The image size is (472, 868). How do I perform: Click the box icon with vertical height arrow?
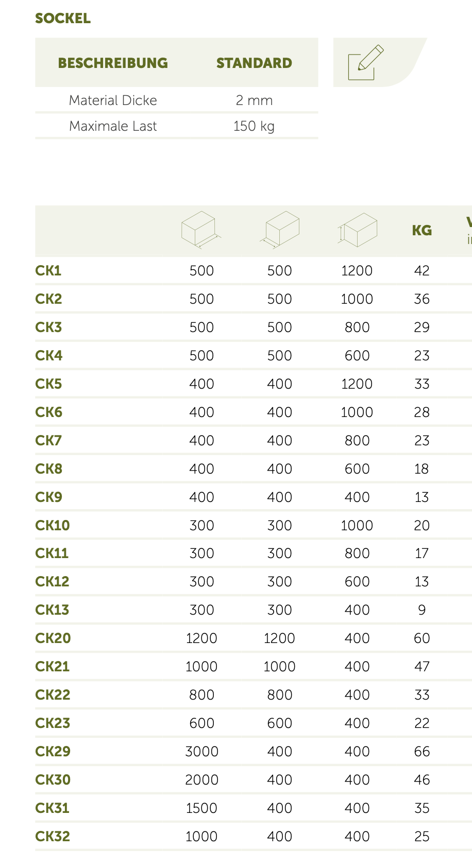pos(357,230)
